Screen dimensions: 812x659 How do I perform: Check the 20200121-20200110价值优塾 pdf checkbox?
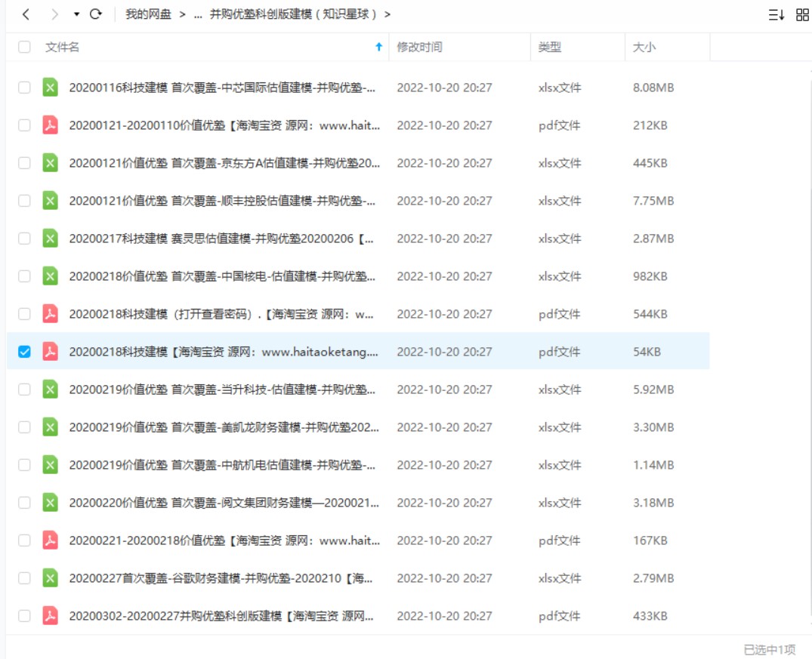[x=24, y=125]
